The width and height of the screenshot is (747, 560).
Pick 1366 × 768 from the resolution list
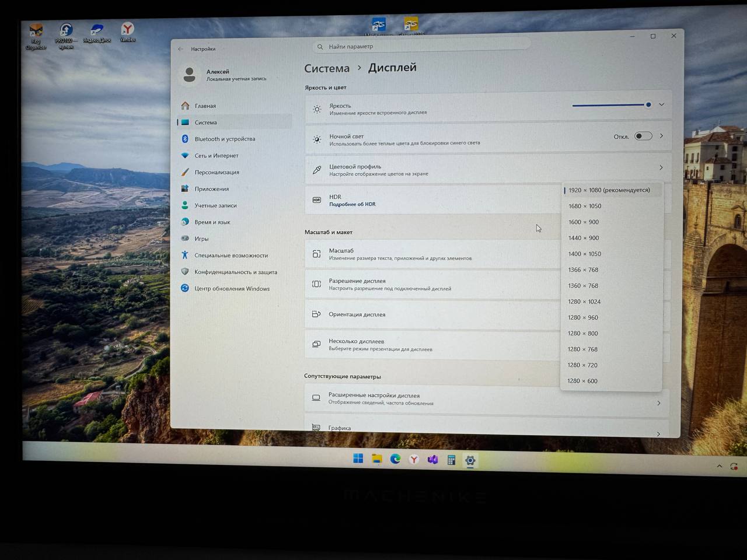[611, 269]
